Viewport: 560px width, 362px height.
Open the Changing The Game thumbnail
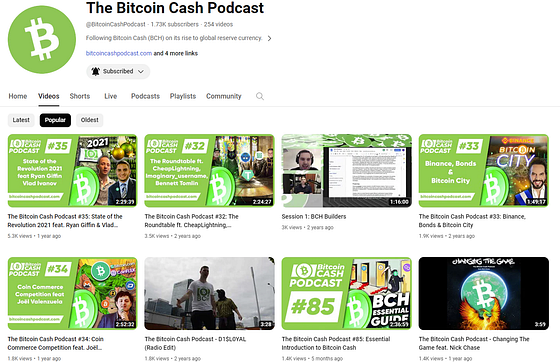pos(484,293)
